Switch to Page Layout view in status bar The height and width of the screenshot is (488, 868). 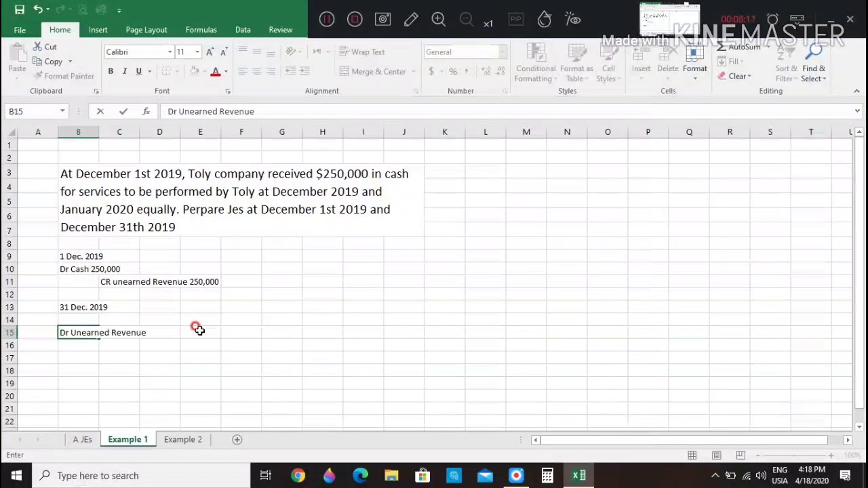[716, 455]
